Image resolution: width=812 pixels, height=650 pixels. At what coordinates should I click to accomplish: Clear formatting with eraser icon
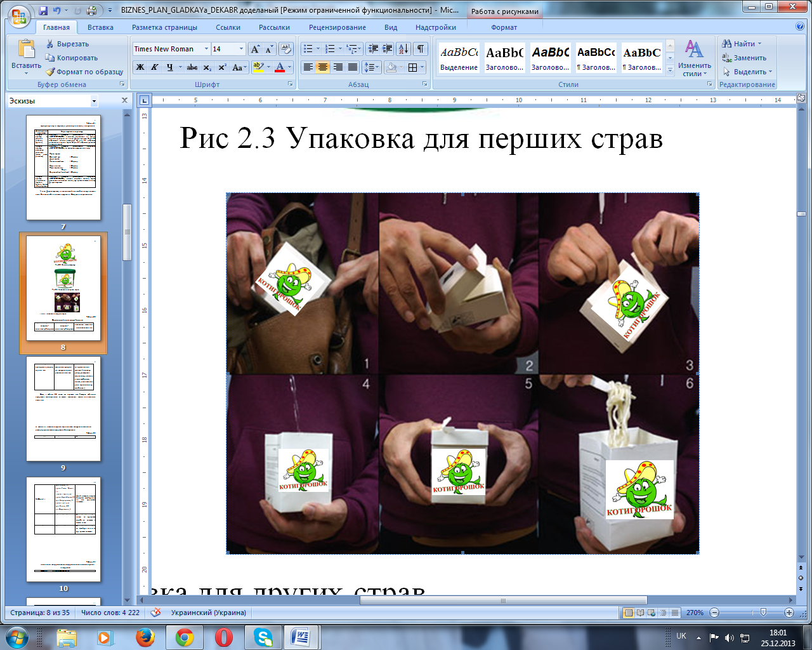[285, 49]
